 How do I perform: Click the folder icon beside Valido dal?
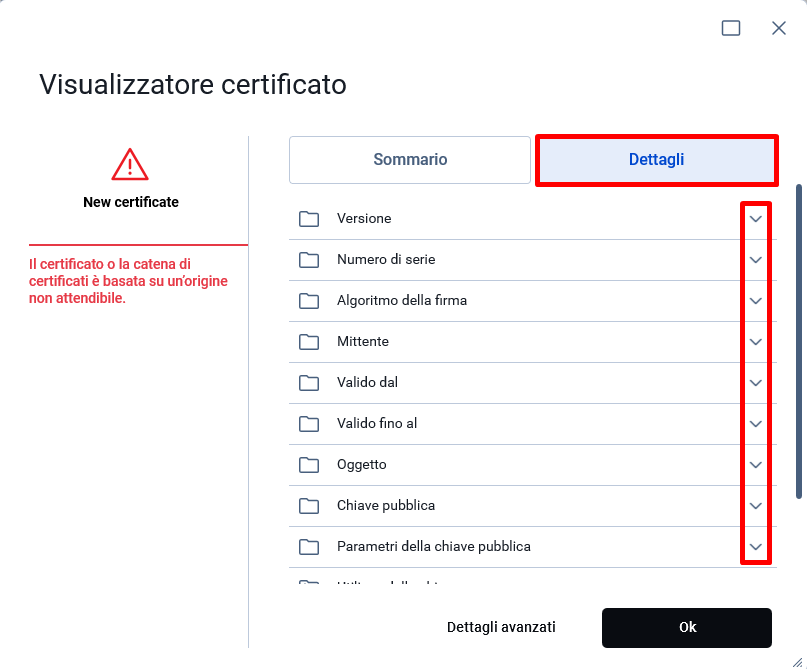tap(309, 383)
